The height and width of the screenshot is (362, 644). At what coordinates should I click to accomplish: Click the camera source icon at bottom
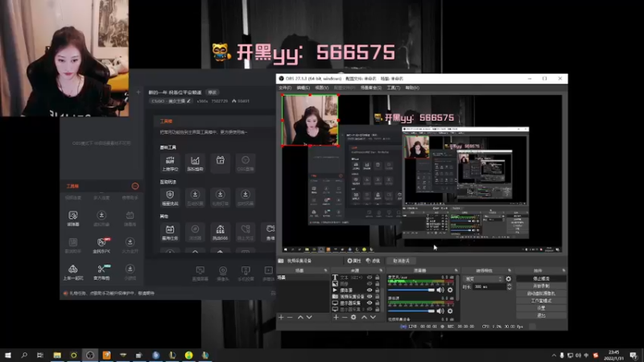(223, 274)
